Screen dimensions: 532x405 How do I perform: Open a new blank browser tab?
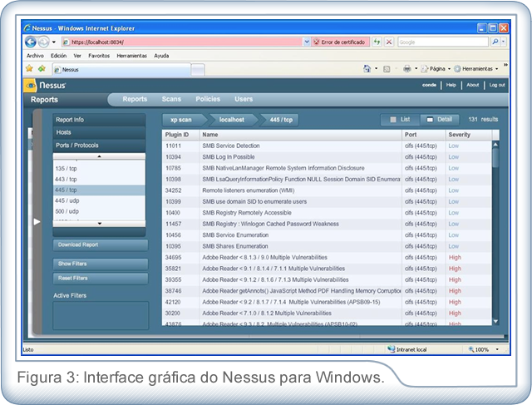198,70
